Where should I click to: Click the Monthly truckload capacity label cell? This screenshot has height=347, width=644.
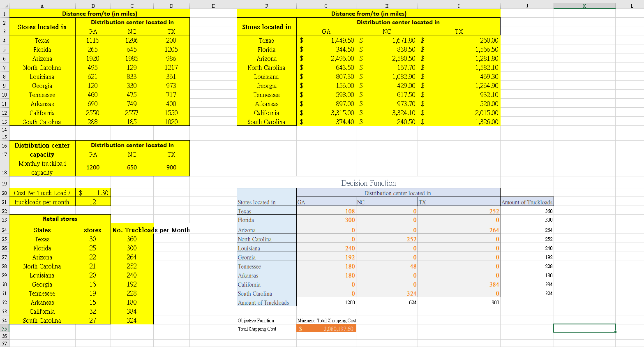(42, 167)
